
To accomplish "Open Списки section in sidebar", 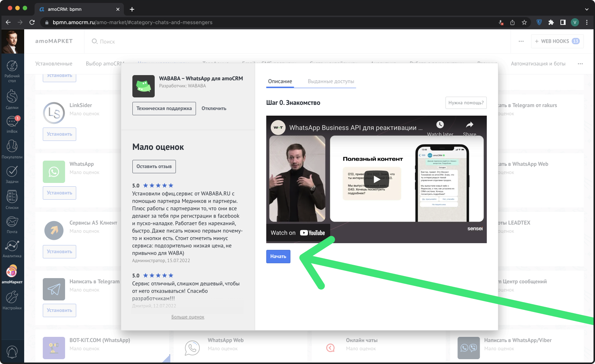I will pos(12,200).
